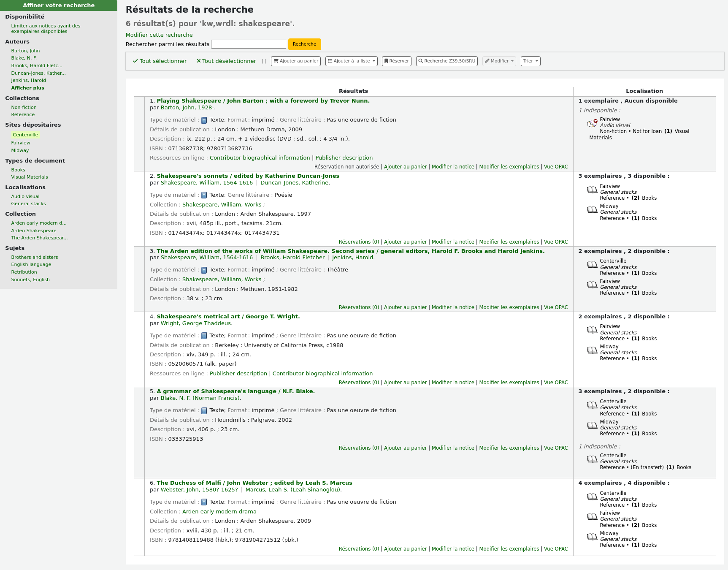The height and width of the screenshot is (570, 728).
Task: Click available Centerville book icon beside Grammar result
Action: coord(592,405)
